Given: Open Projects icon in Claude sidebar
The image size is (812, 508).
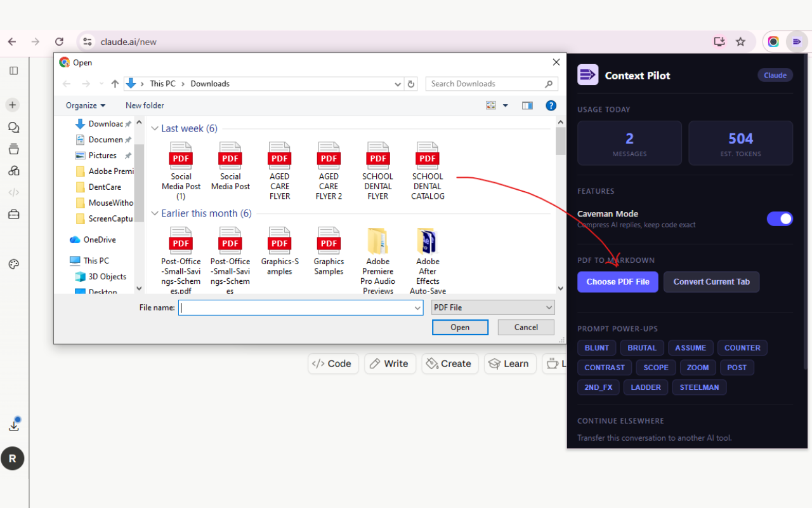Looking at the screenshot, I should (13, 149).
